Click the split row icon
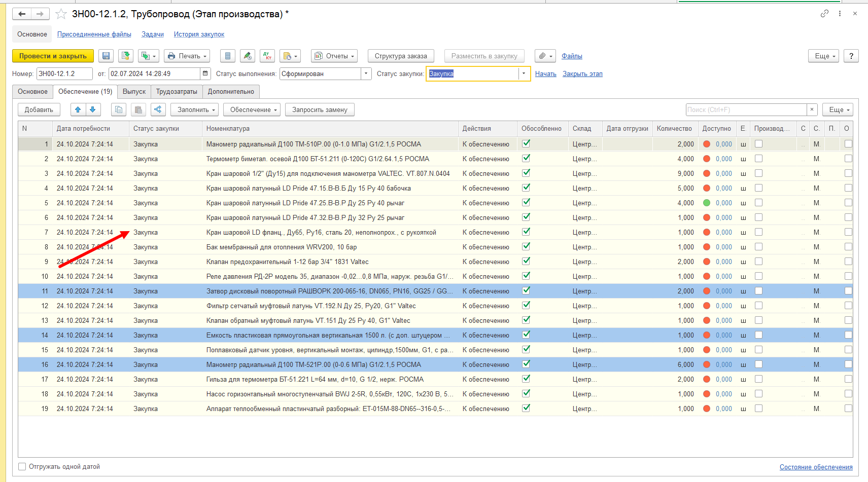Image resolution: width=868 pixels, height=482 pixels. pos(158,109)
